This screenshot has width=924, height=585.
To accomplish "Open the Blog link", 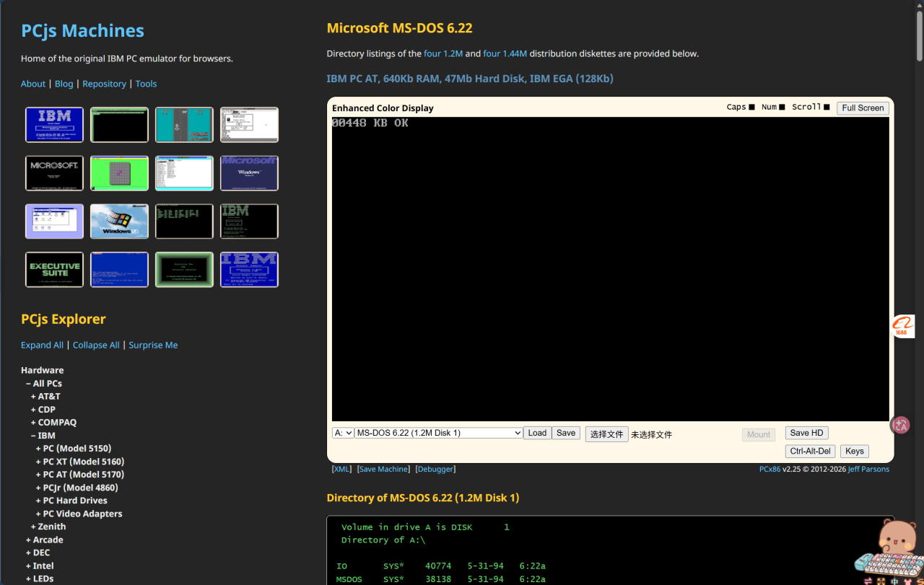I will coord(64,84).
